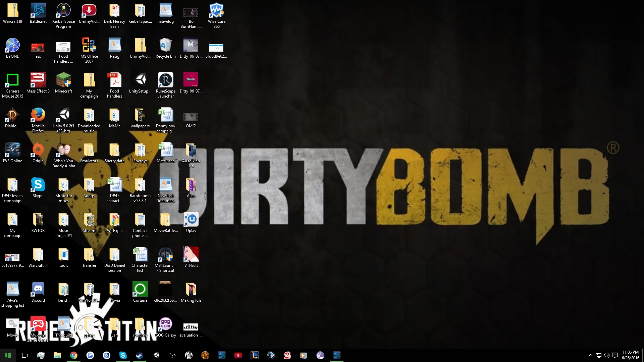Open the volume control in the tray

(606, 355)
